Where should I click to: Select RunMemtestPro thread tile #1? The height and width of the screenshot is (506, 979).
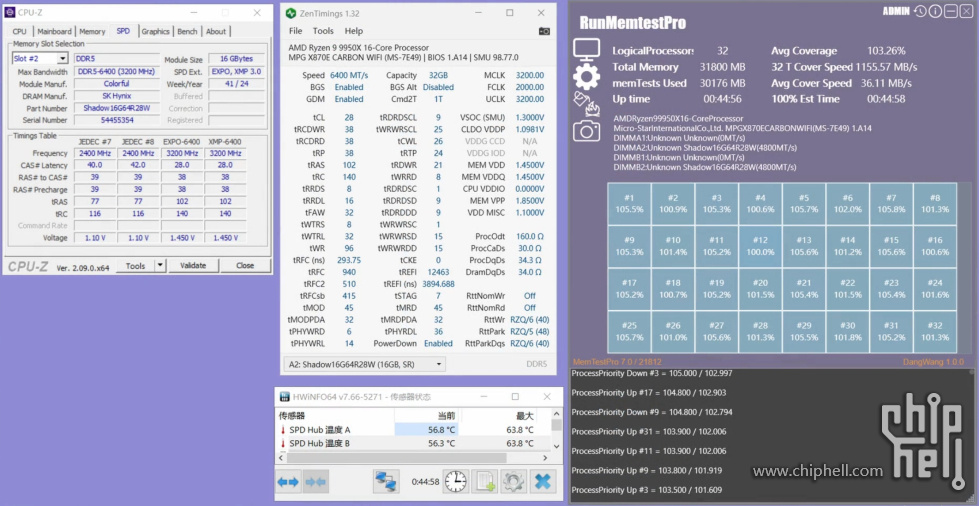(x=629, y=204)
